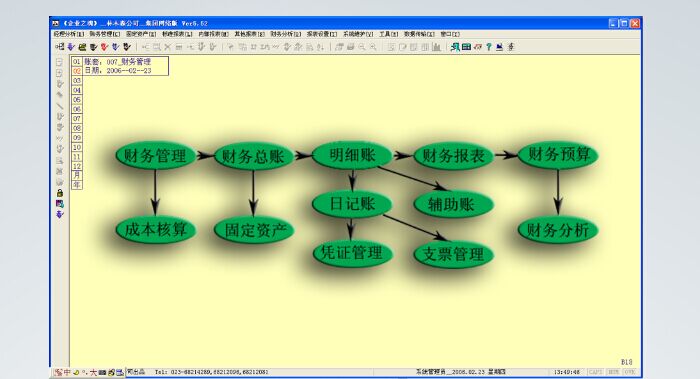Click the teal running-figure exit toolbar icon
This screenshot has width=700, height=379.
click(455, 47)
